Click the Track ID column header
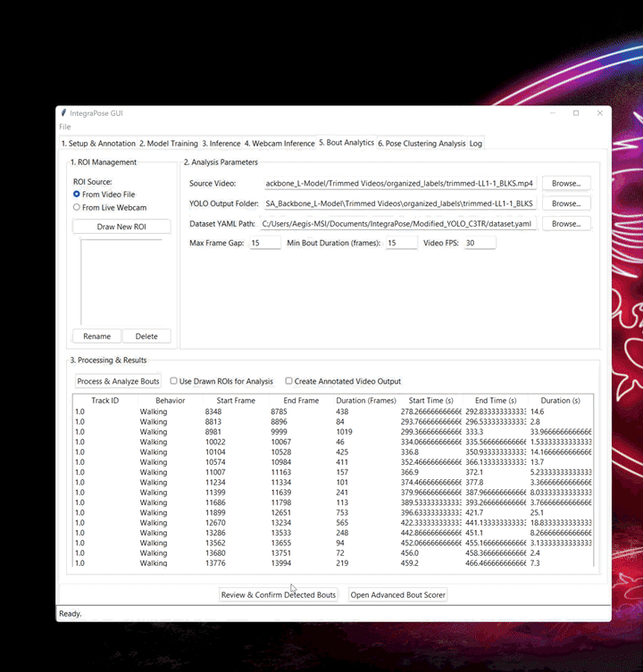This screenshot has width=643, height=672. click(x=105, y=401)
